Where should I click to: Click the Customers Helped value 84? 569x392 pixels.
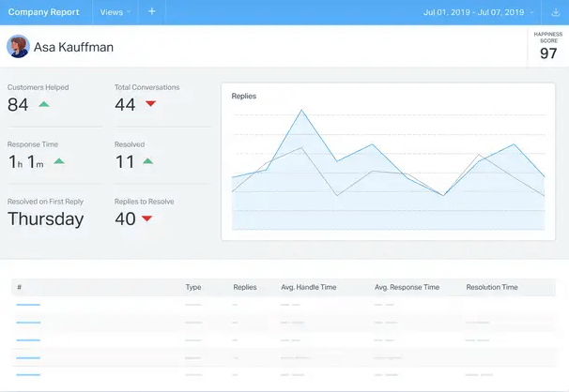18,105
